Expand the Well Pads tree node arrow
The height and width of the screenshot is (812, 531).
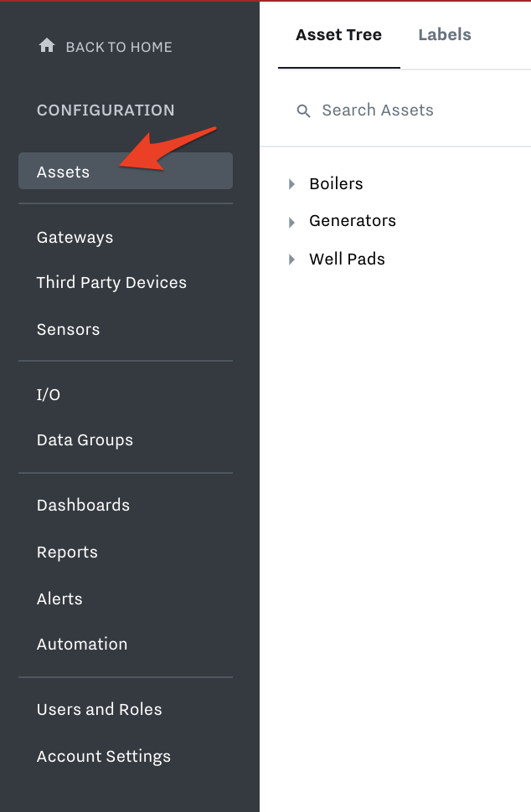(x=291, y=260)
